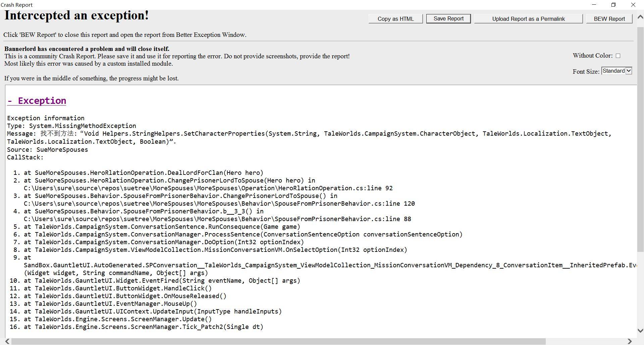The image size is (644, 345).
Task: Click UIContext.UpdateInput stack line
Action: pyautogui.click(x=153, y=312)
